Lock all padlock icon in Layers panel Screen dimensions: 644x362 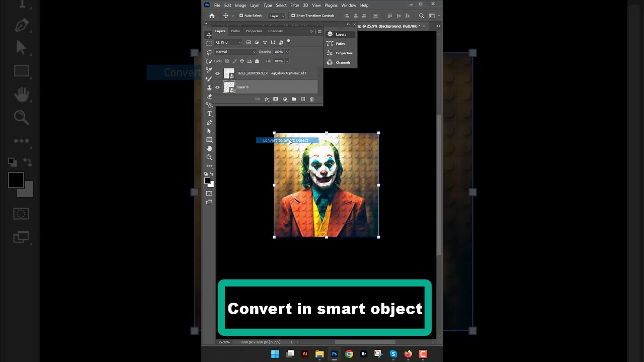tap(257, 61)
